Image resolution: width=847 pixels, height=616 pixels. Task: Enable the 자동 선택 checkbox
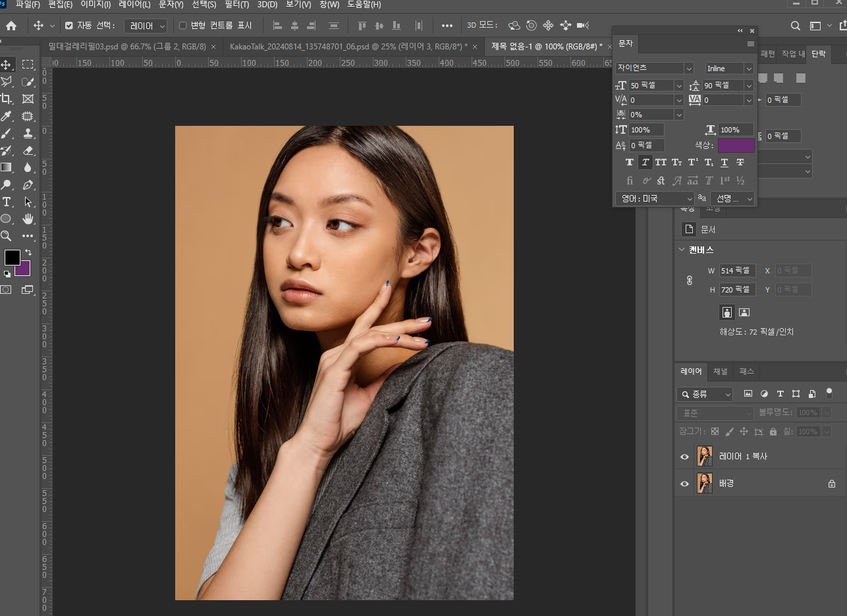(x=69, y=26)
